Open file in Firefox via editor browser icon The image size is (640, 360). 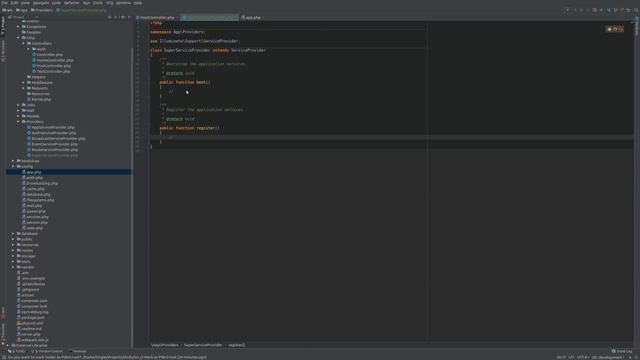[x=615, y=29]
